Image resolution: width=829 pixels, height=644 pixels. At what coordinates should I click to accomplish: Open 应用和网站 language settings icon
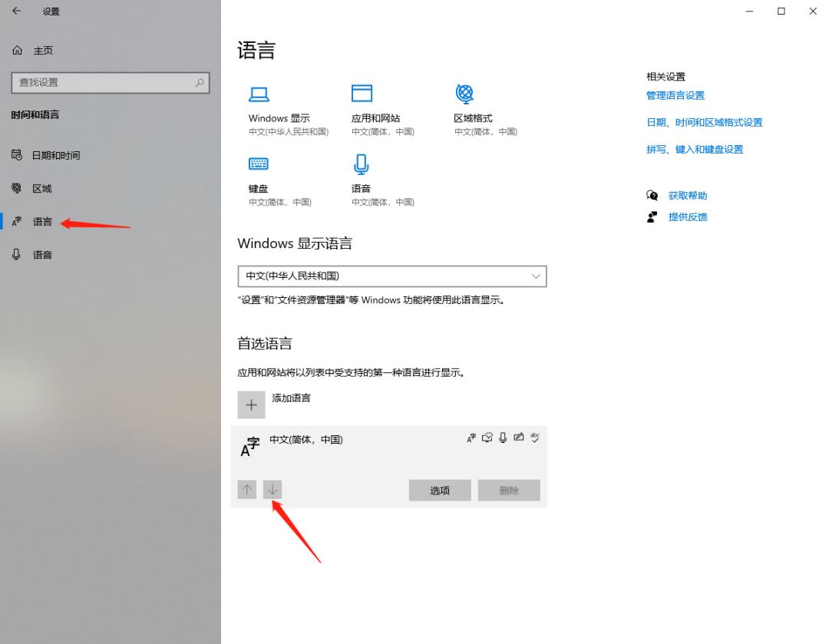[362, 94]
